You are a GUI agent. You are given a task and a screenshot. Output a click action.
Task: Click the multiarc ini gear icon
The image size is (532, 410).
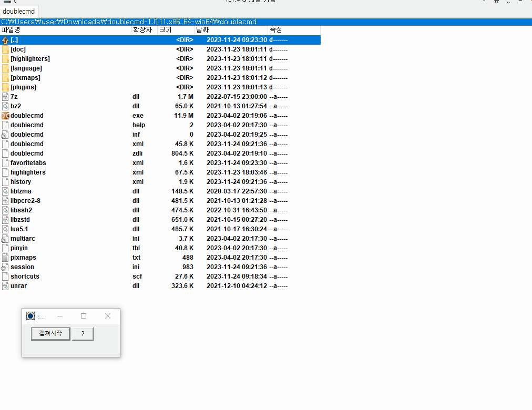pyautogui.click(x=5, y=239)
